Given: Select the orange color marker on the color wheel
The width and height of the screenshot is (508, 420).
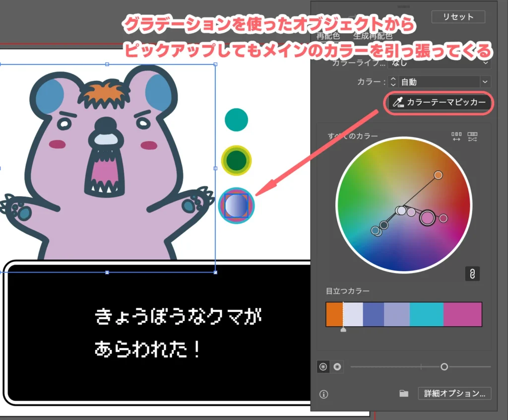Looking at the screenshot, I should click(x=439, y=175).
